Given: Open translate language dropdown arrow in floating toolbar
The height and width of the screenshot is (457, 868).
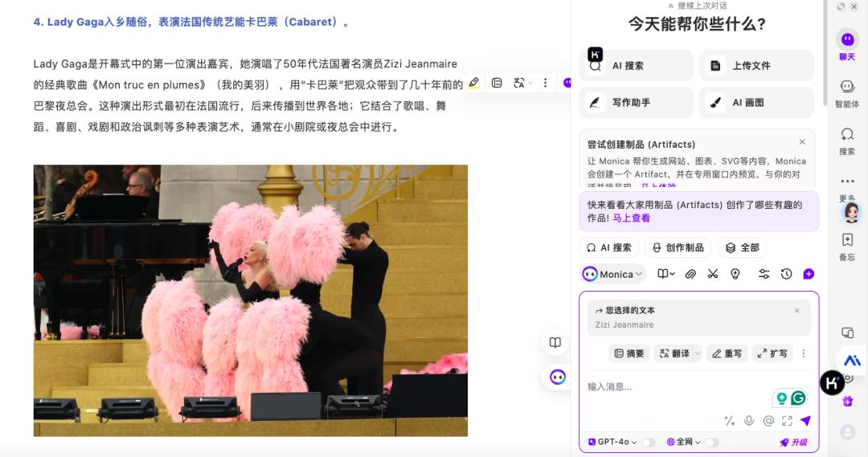Looking at the screenshot, I should [x=530, y=83].
